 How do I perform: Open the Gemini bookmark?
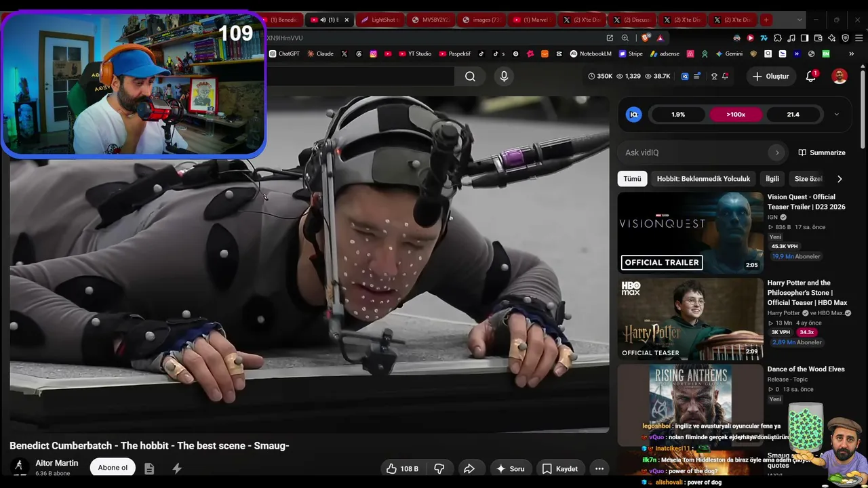729,54
